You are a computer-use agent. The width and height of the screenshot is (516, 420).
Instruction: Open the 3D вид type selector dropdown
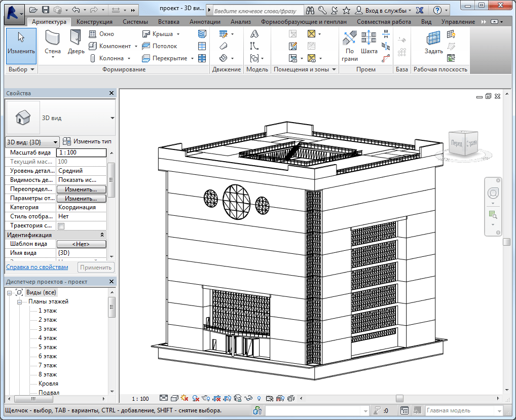pos(112,118)
